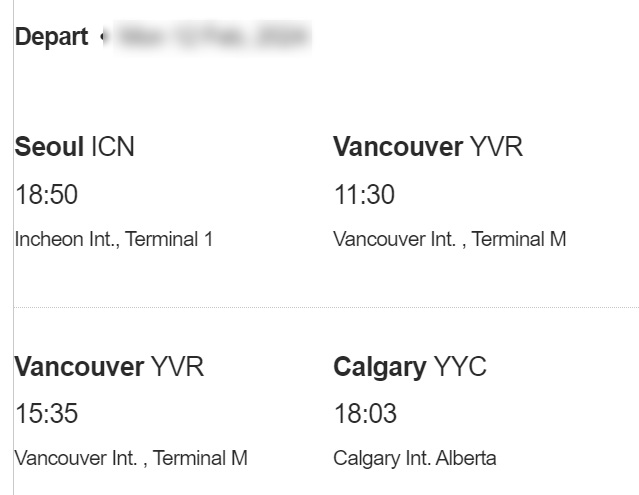Click the bullet next to Depart

[x=103, y=38]
